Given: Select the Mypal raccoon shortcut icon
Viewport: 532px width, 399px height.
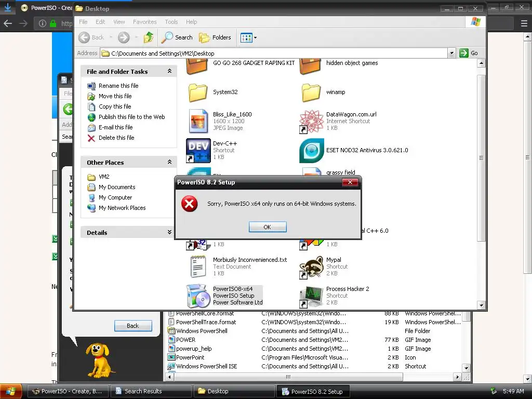Looking at the screenshot, I should pos(311,268).
